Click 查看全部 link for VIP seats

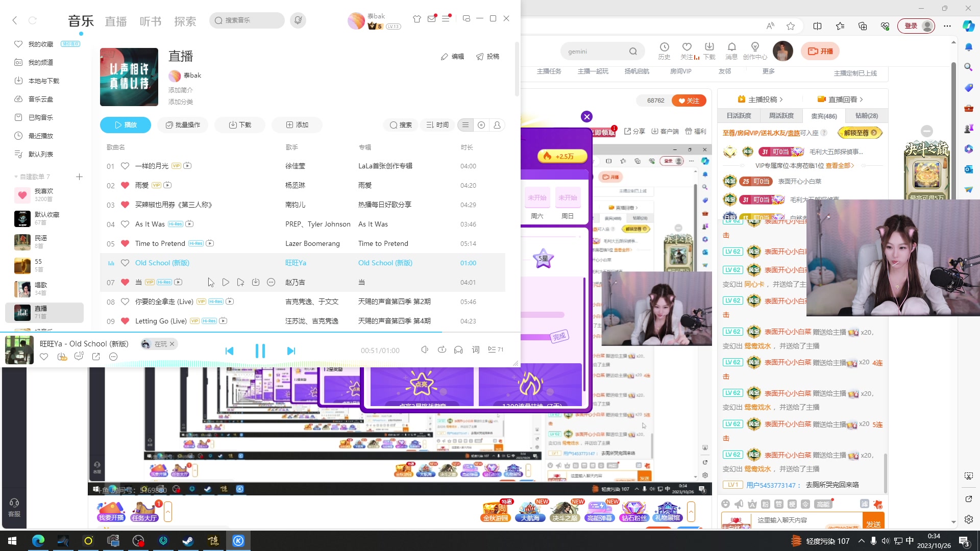click(x=840, y=166)
